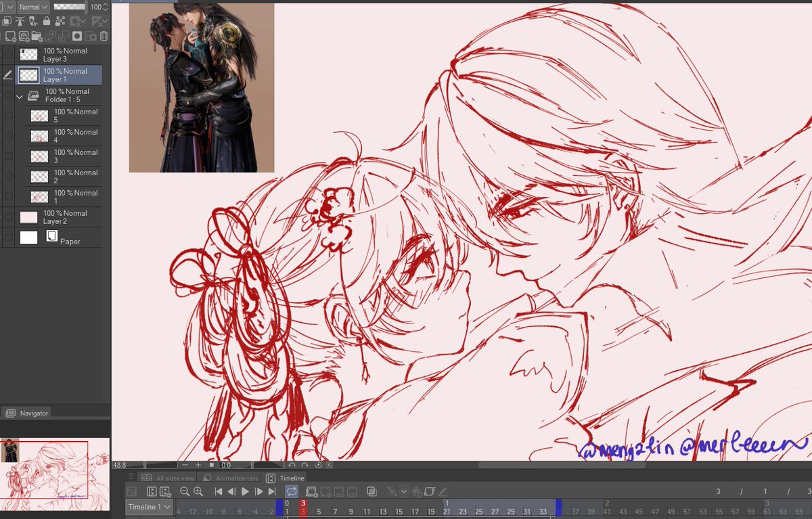
Task: Click the layer opacity 100 stepper arrows
Action: click(x=106, y=7)
